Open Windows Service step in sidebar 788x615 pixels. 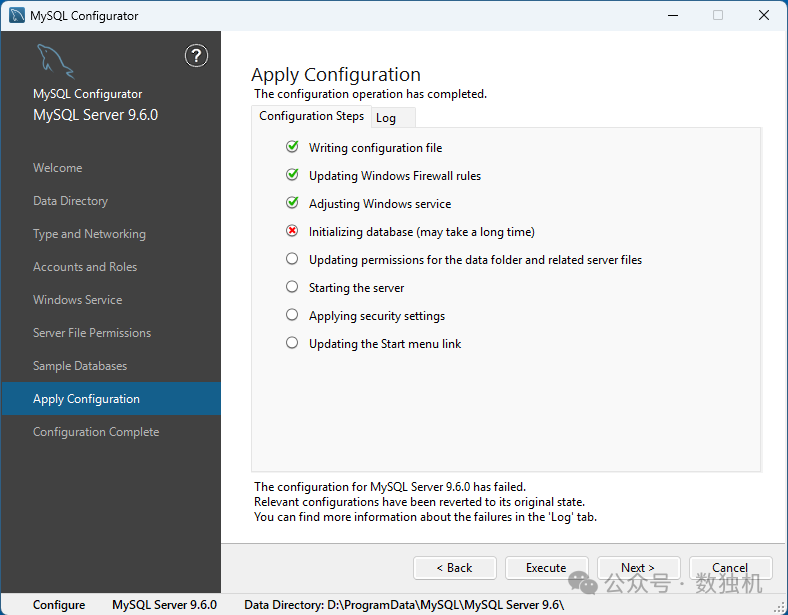pyautogui.click(x=78, y=300)
